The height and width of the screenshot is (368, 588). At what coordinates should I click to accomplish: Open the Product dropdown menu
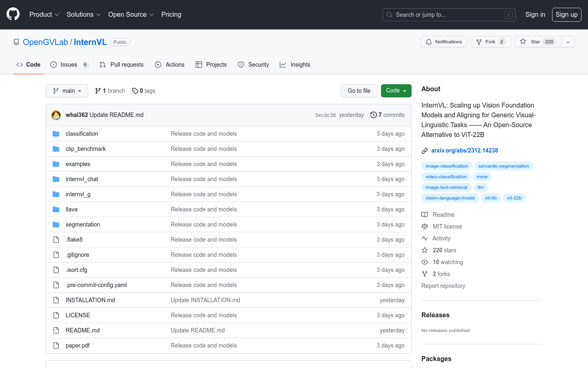pos(44,14)
